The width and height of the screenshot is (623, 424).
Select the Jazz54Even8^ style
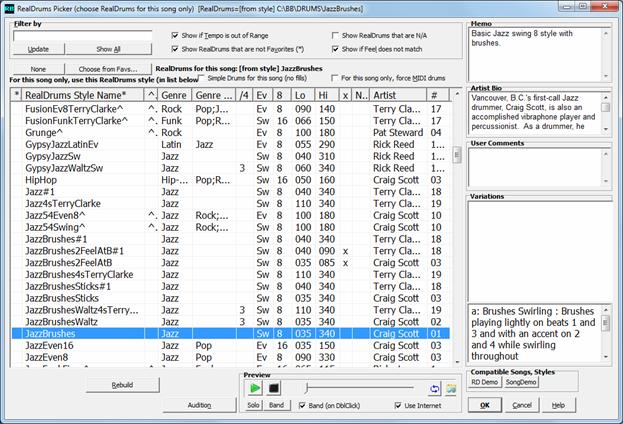tap(230, 215)
